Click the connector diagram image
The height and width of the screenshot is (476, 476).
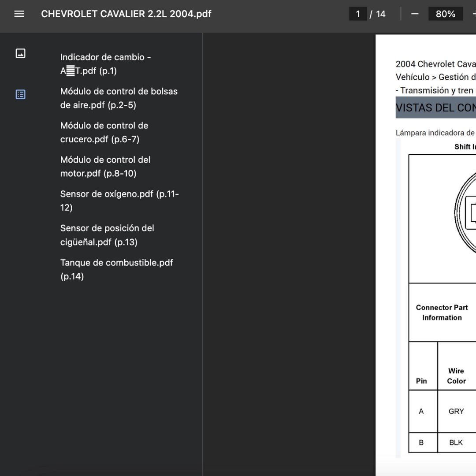pyautogui.click(x=465, y=213)
